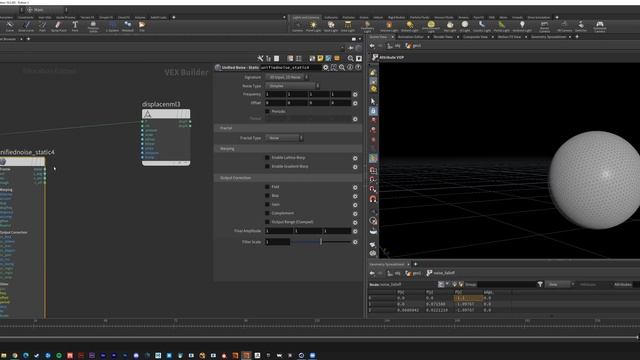Select the Spray Paint shelf tool
The image size is (640, 360).
(x=58, y=27)
